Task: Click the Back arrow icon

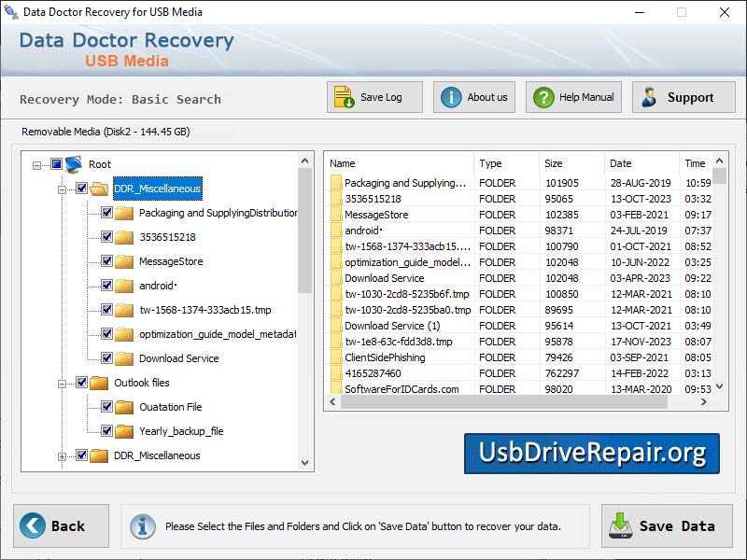Action: point(34,525)
